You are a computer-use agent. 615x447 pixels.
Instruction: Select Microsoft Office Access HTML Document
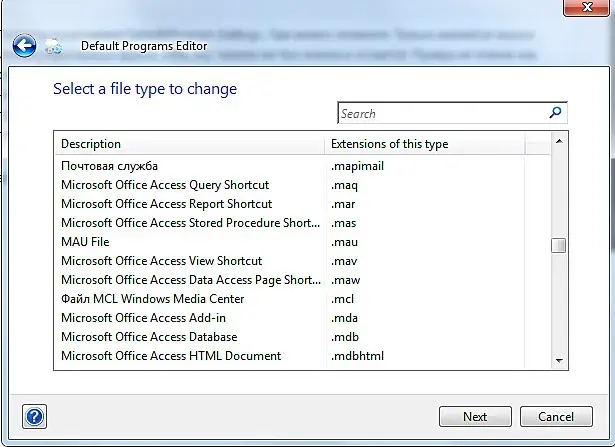(171, 356)
